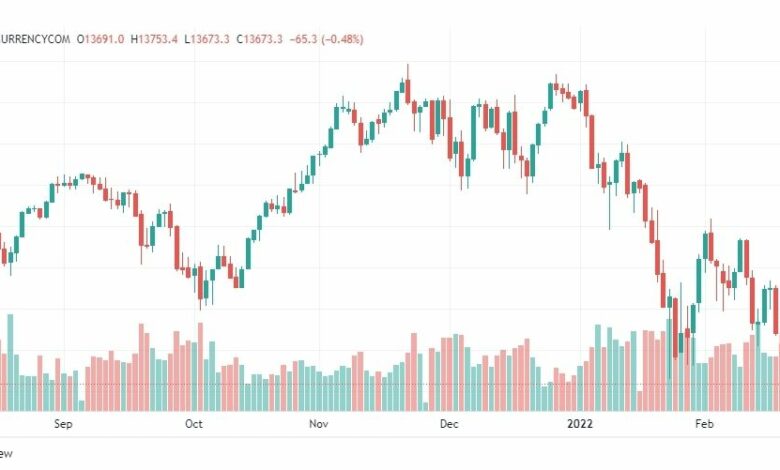Click the tall pink volume bar in late November
Viewport: 780px width, 470px height.
[414, 372]
